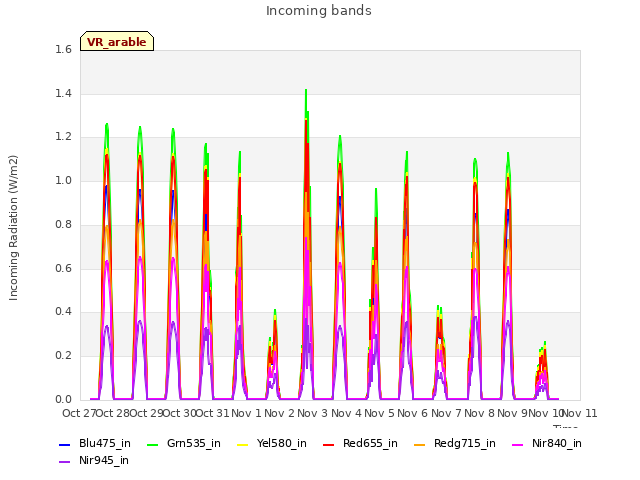
Task: Click the Nov 1 x-axis tick label
Action: click(246, 413)
